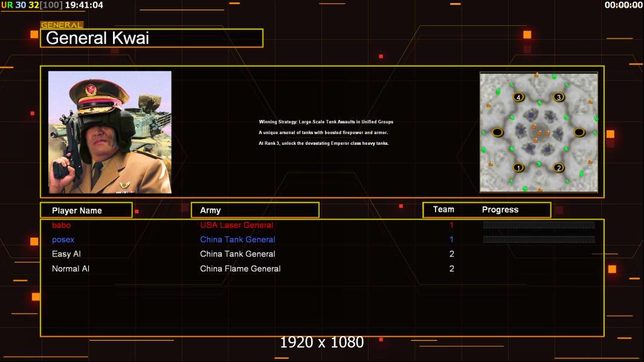The width and height of the screenshot is (644, 362).
Task: Click the unique arsenal of tanks text line
Action: (x=323, y=132)
